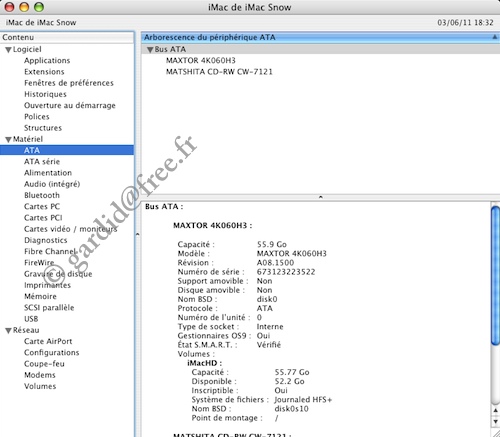Click the date 03/06/11 18:32
This screenshot has height=437, width=500.
pyautogui.click(x=465, y=23)
